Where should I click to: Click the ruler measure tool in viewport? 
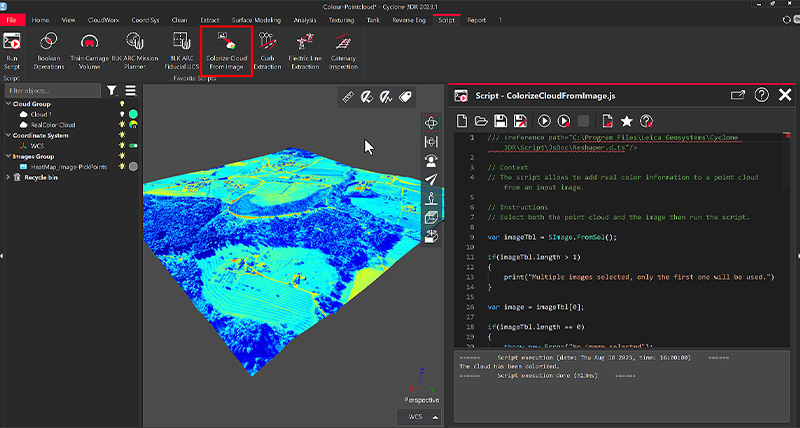coord(348,97)
